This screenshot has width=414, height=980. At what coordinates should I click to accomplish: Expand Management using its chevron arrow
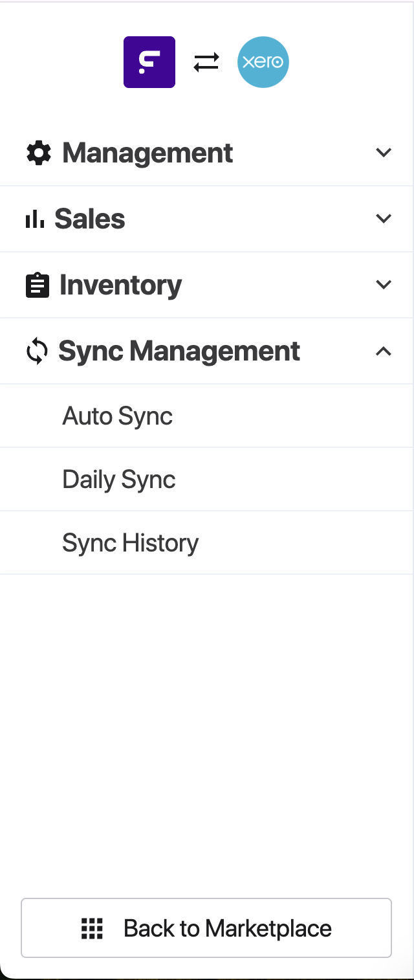(384, 153)
